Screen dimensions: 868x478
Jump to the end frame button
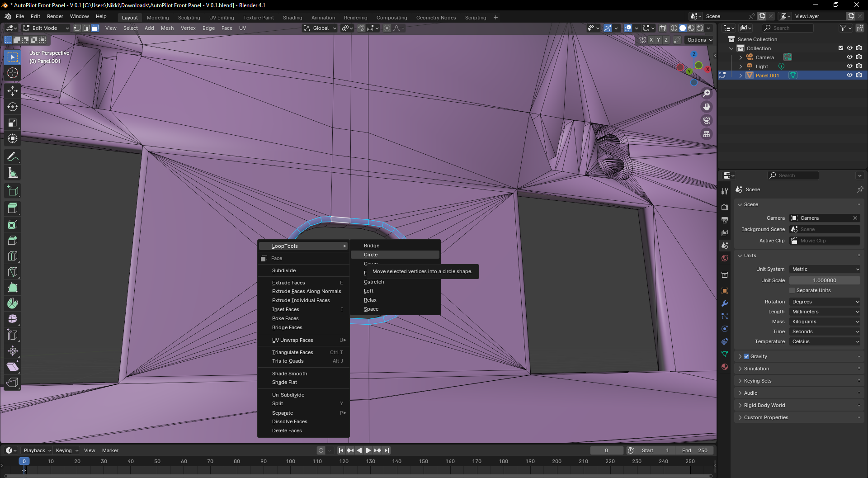click(387, 450)
